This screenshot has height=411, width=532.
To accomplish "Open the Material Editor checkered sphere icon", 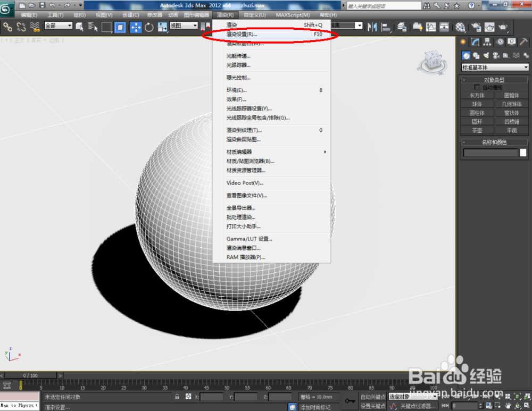I will [x=460, y=27].
